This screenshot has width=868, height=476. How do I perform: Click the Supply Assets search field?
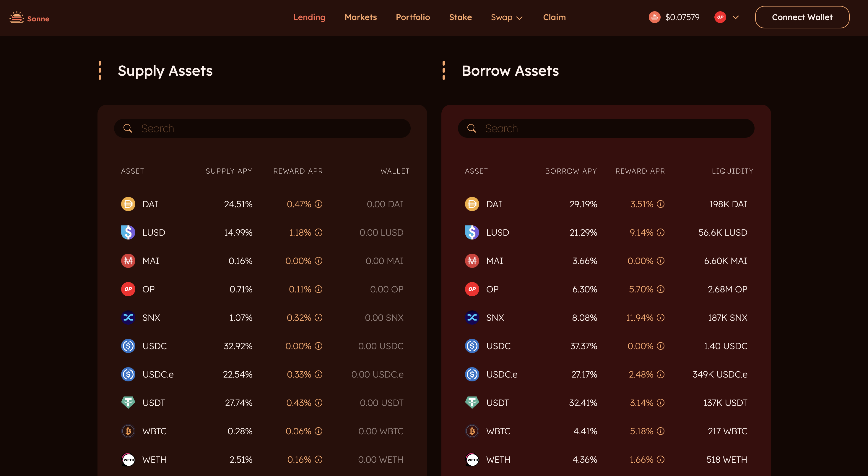(x=262, y=128)
